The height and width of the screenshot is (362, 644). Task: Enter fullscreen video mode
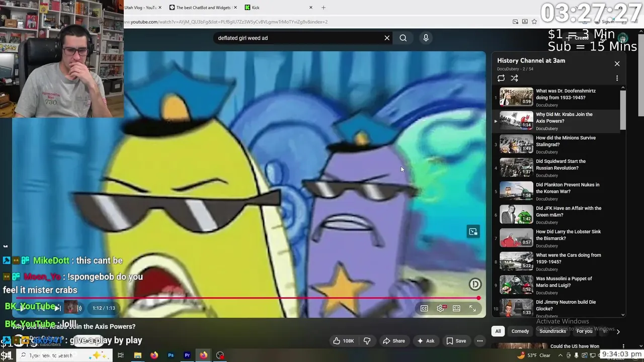(x=472, y=308)
